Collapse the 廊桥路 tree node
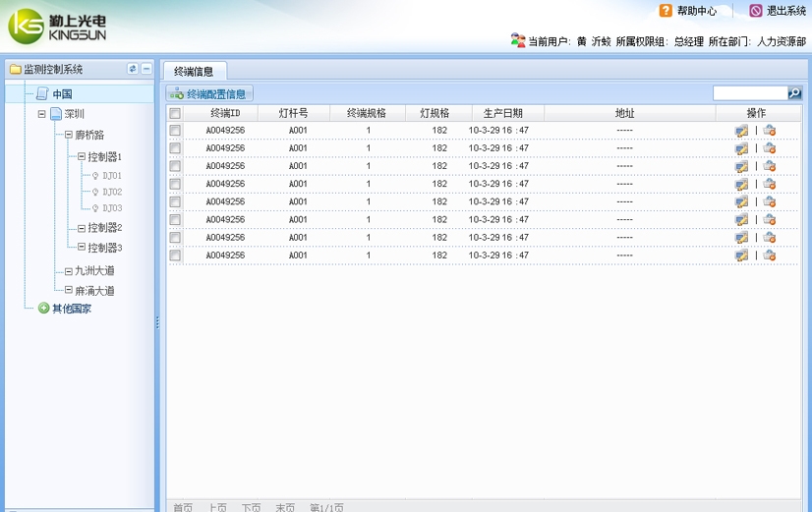Image resolution: width=812 pixels, height=512 pixels. coord(69,135)
